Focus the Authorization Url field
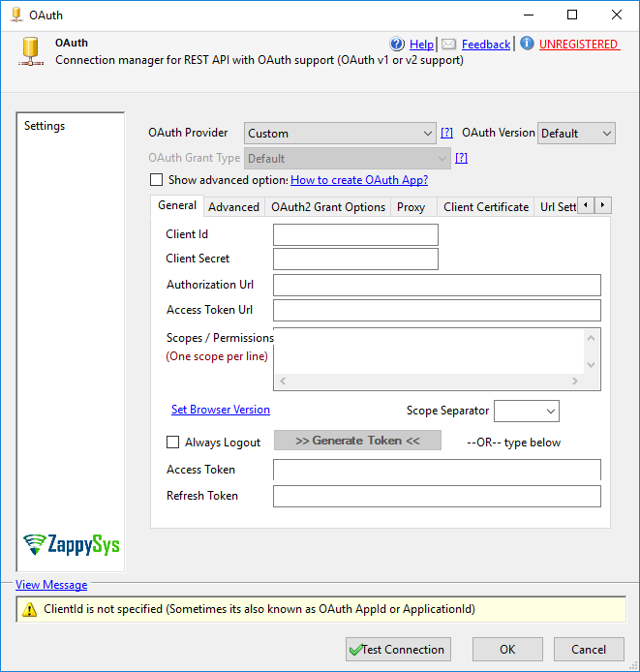This screenshot has width=640, height=672. pyautogui.click(x=437, y=285)
